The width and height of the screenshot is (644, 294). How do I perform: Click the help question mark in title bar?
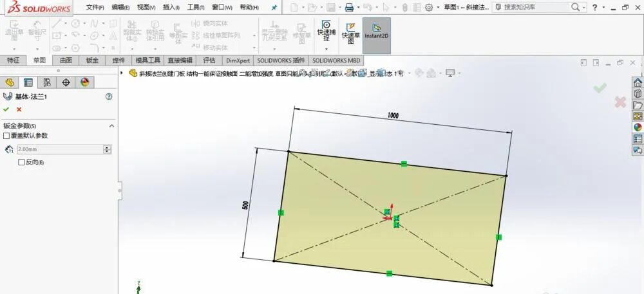[594, 7]
